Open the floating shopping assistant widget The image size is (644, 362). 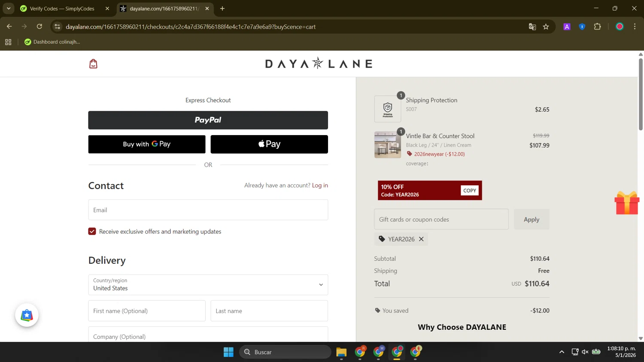[27, 315]
